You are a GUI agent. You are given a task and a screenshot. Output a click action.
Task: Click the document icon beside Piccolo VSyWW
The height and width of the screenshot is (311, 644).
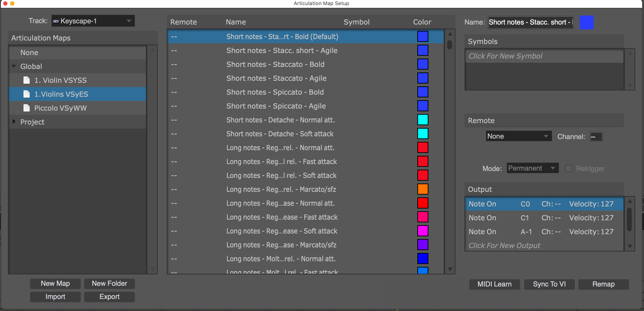tap(27, 108)
